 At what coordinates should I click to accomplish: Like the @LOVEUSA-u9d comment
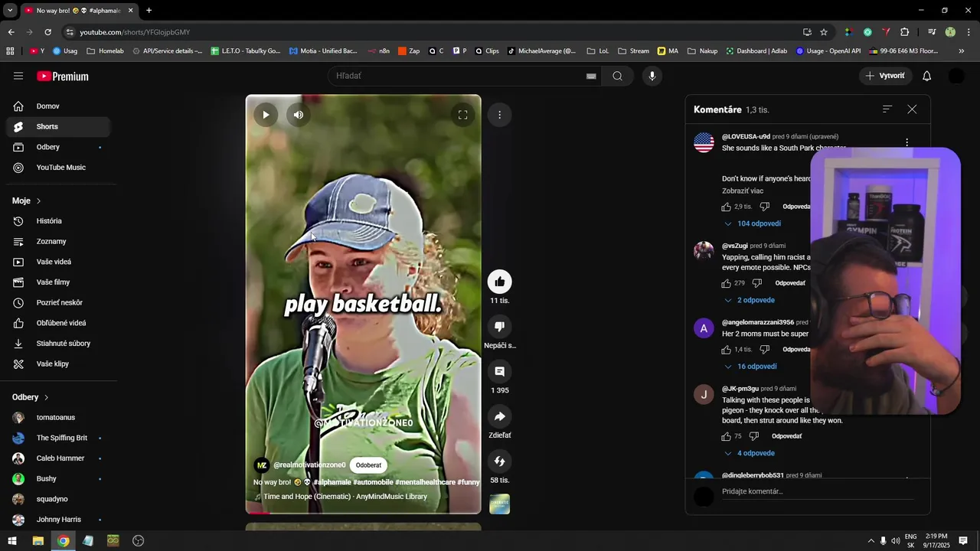pos(726,207)
